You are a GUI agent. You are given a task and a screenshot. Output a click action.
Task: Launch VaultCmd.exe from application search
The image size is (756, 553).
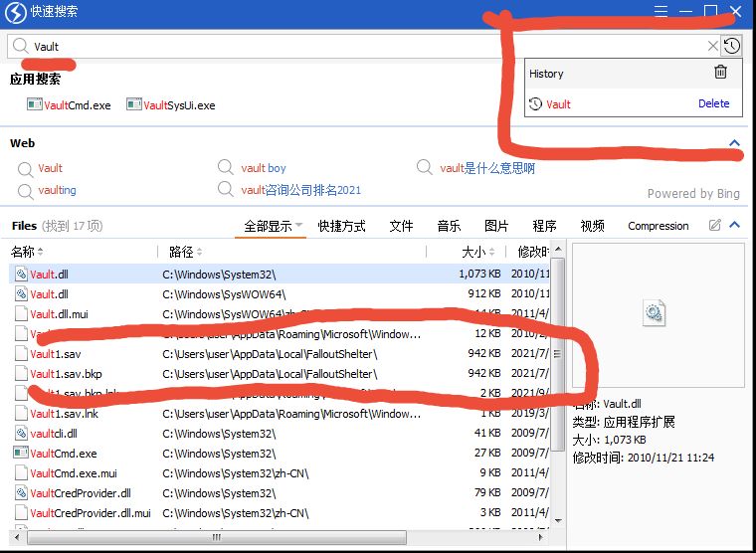tap(69, 105)
